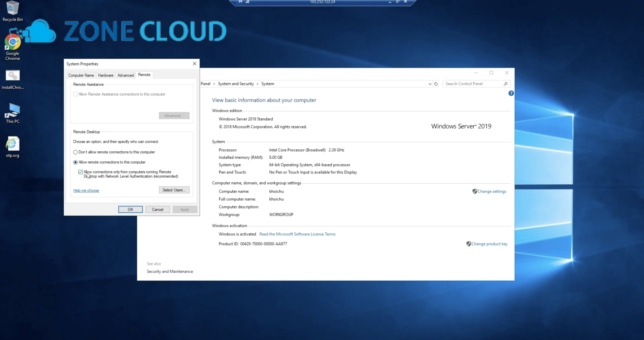Click OK in System Properties
This screenshot has height=340, width=644.
pos(130,210)
